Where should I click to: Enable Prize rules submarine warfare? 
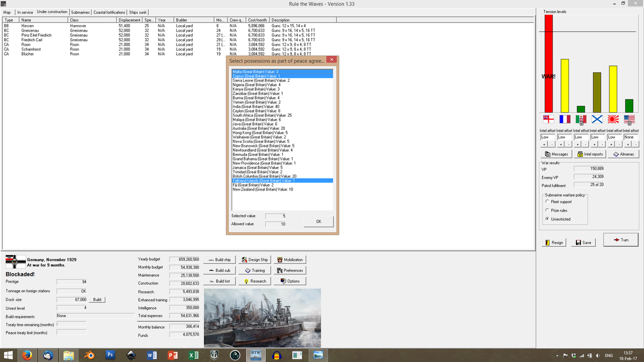click(547, 211)
